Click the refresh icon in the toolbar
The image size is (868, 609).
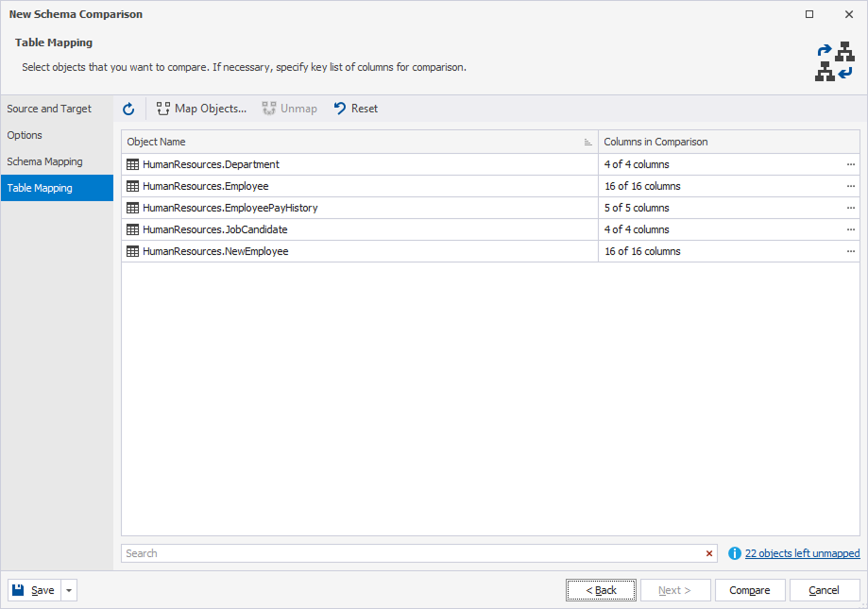point(128,109)
